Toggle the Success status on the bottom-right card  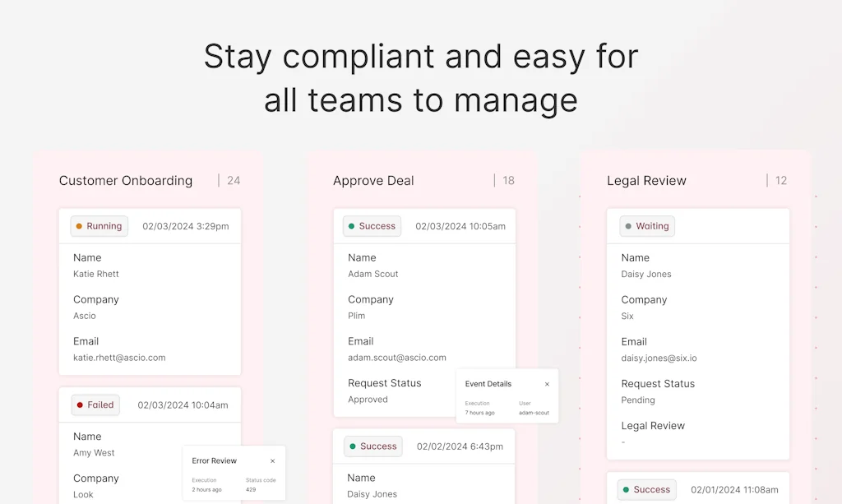pyautogui.click(x=645, y=489)
